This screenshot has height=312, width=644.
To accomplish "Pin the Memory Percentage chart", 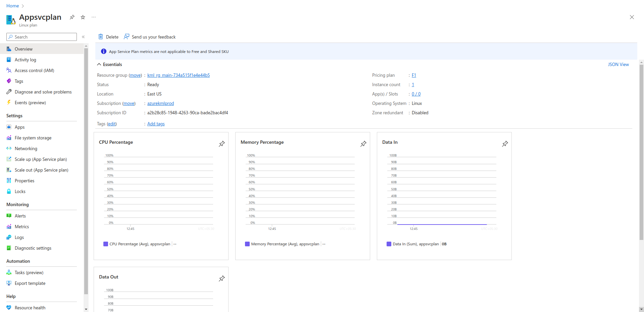I will [363, 144].
